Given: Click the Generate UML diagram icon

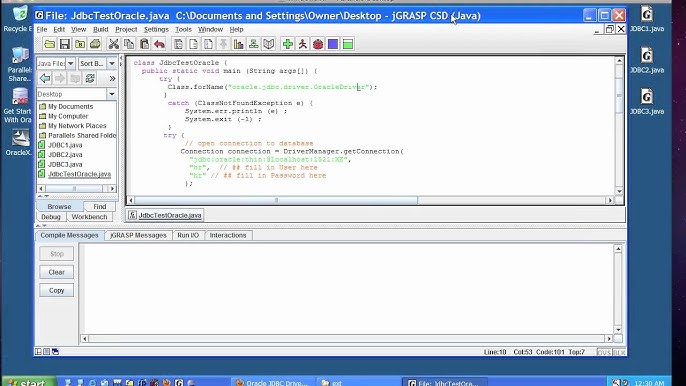Looking at the screenshot, I should click(253, 44).
